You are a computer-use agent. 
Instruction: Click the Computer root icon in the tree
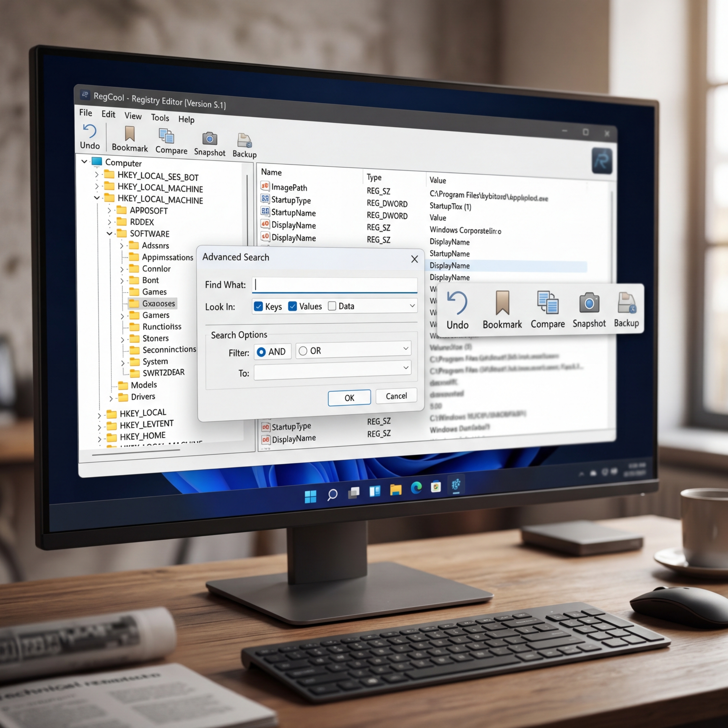click(x=97, y=161)
